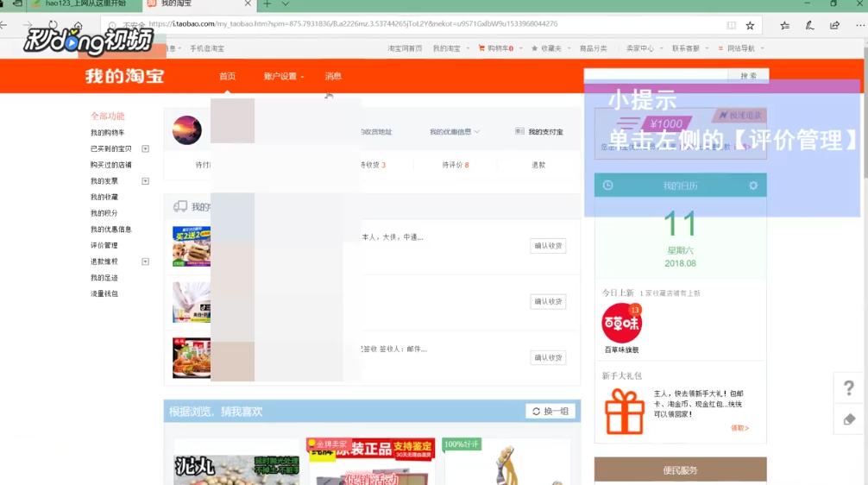Expand the 我的淘宝 top nav dropdown

[468, 48]
